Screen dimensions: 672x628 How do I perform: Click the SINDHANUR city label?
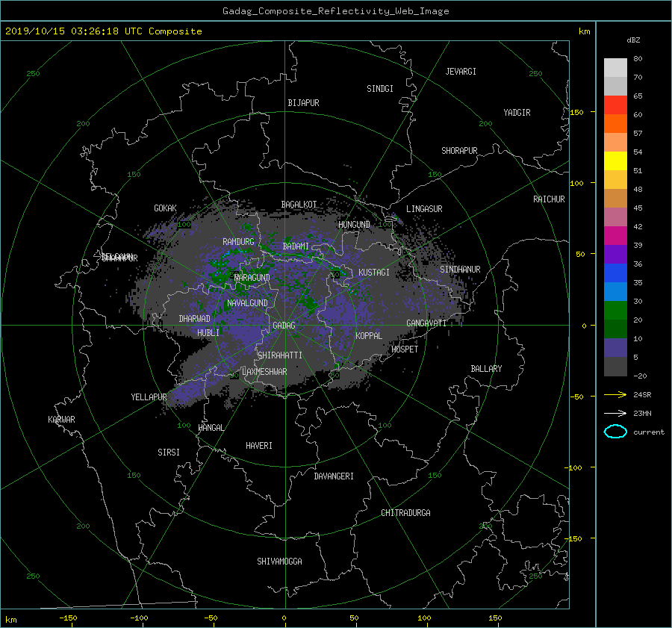(460, 270)
